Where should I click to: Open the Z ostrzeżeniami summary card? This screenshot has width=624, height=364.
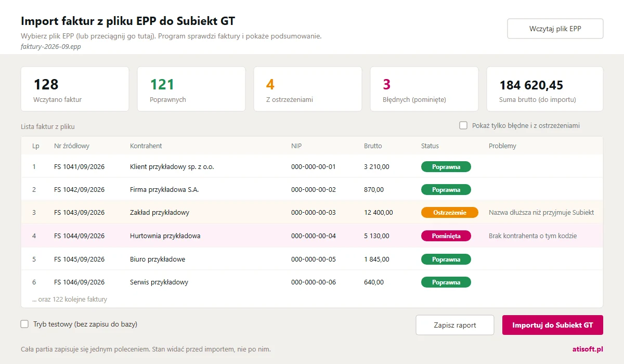[x=308, y=89]
